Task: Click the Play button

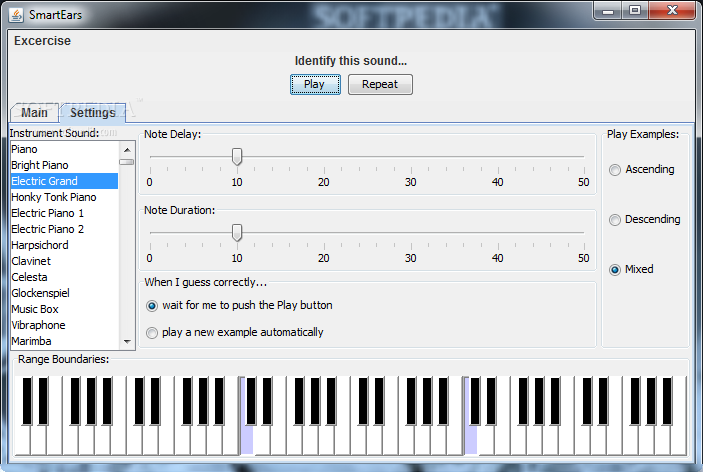Action: [x=315, y=84]
